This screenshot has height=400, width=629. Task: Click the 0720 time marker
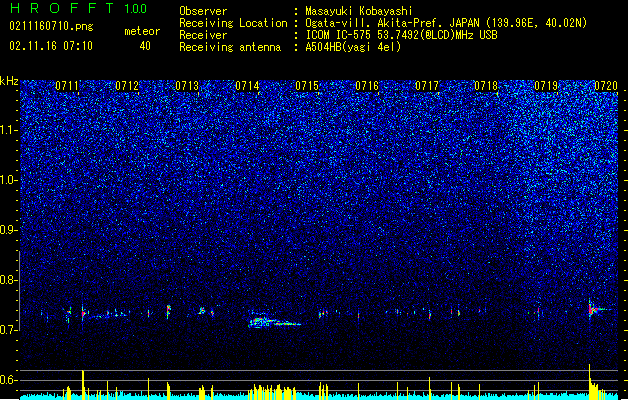[x=606, y=86]
